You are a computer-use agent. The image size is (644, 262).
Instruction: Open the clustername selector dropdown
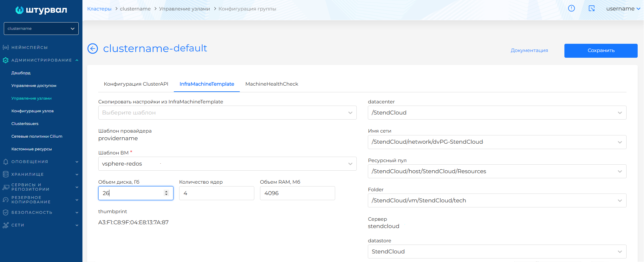(x=41, y=29)
